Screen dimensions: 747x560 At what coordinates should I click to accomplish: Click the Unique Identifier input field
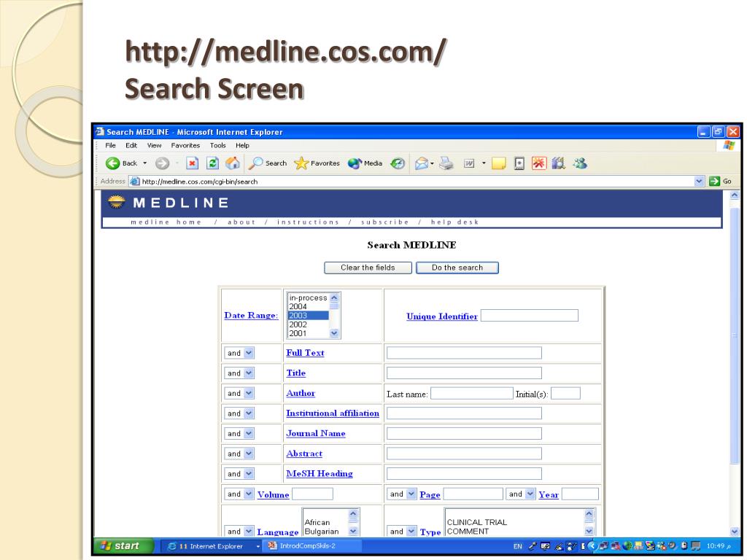(x=530, y=315)
